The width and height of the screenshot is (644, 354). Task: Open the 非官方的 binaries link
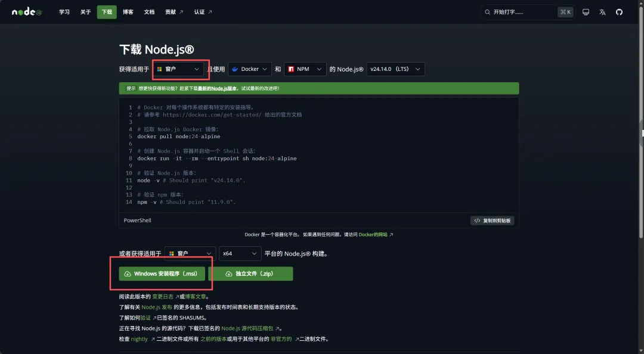coord(281,339)
